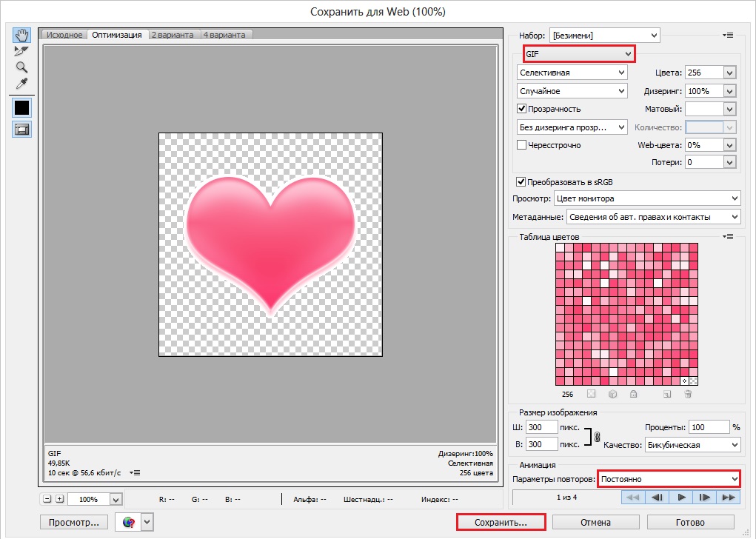Click the trash icon under color table
Viewport: 756px width, 539px height.
688,394
